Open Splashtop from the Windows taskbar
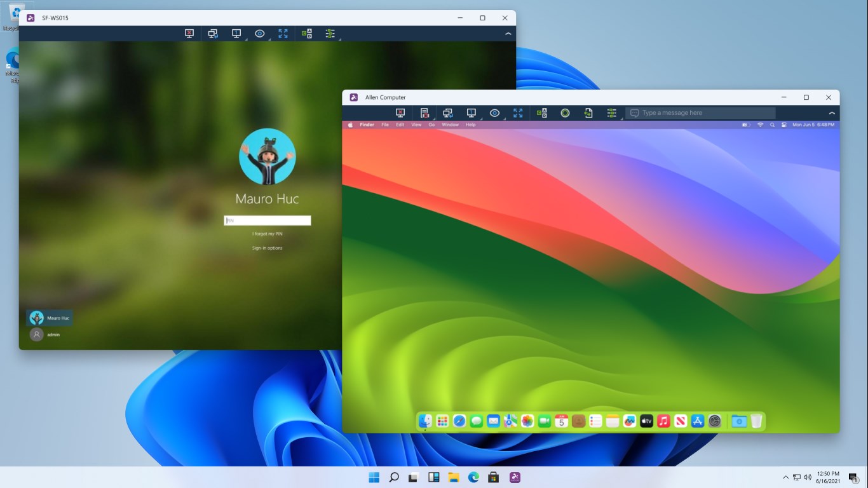This screenshot has width=868, height=488. pyautogui.click(x=513, y=477)
